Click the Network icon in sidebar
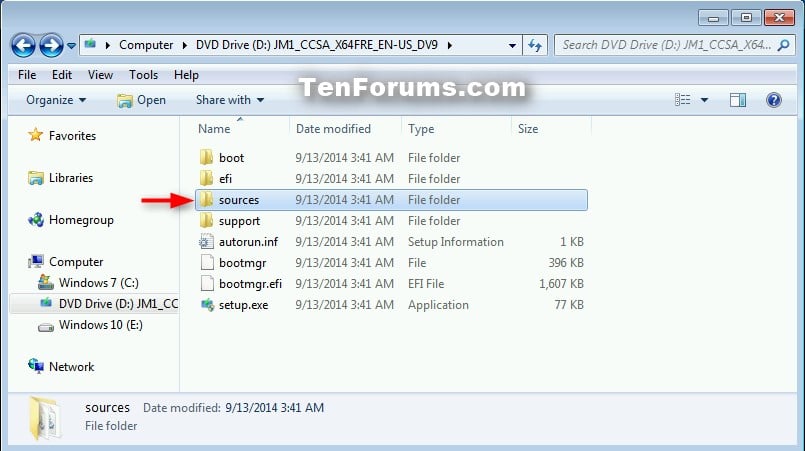The width and height of the screenshot is (805, 451). (x=36, y=366)
